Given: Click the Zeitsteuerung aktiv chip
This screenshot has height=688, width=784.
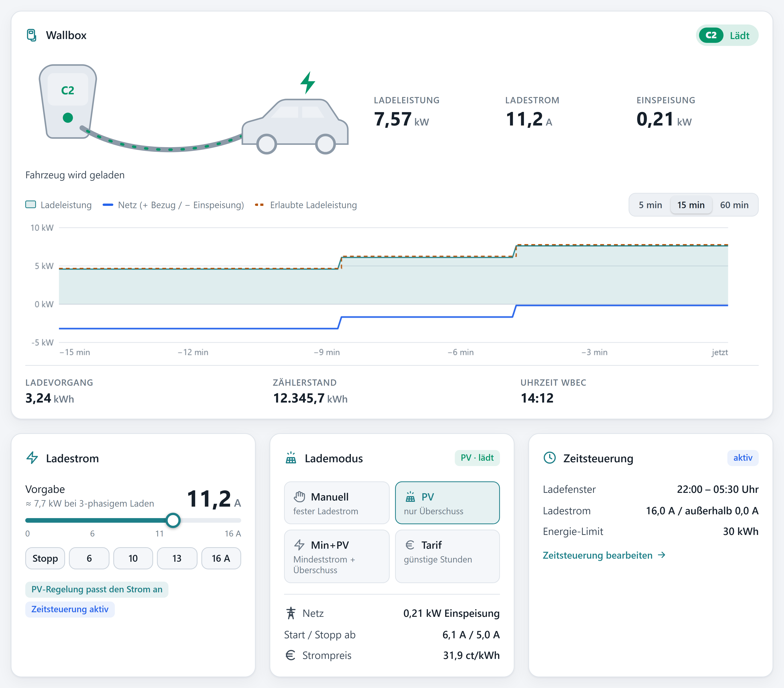Looking at the screenshot, I should [70, 609].
